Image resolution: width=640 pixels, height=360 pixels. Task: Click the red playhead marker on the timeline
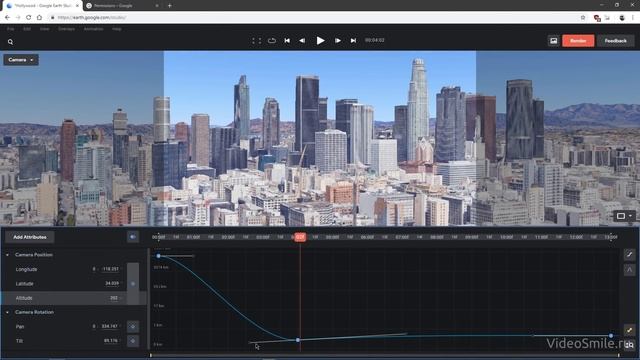300,237
